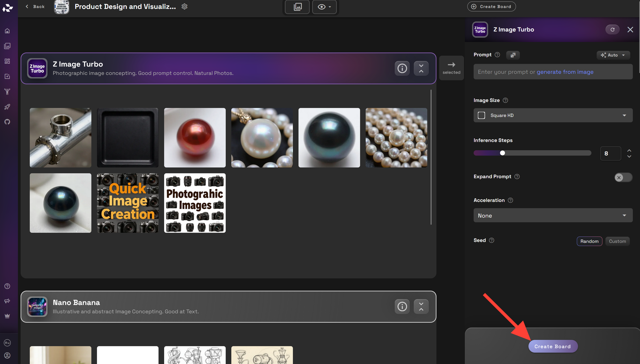View info for the Z Image Turbo model
The width and height of the screenshot is (640, 364).
pos(402,68)
